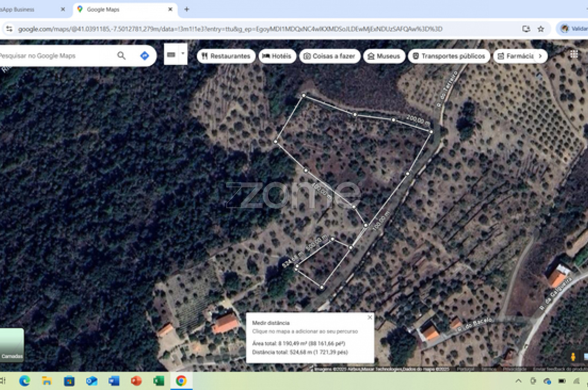Show more categories with the right chevron
Screen dimensions: 588x390
[540, 56]
